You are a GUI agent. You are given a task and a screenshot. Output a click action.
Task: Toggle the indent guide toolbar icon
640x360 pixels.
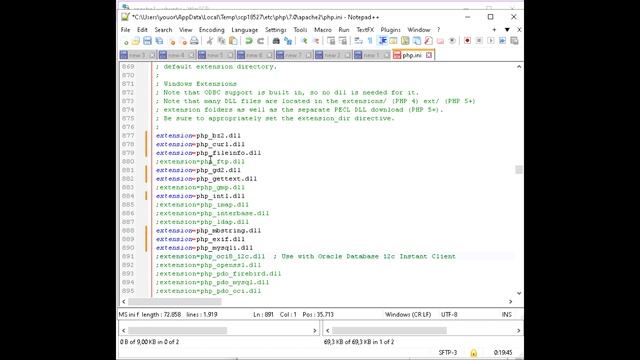point(382,41)
